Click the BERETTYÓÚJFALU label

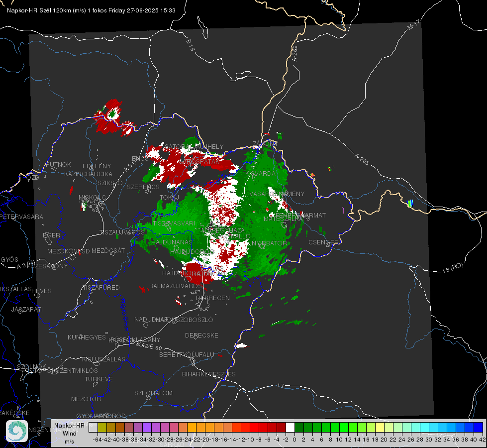pos(187,354)
